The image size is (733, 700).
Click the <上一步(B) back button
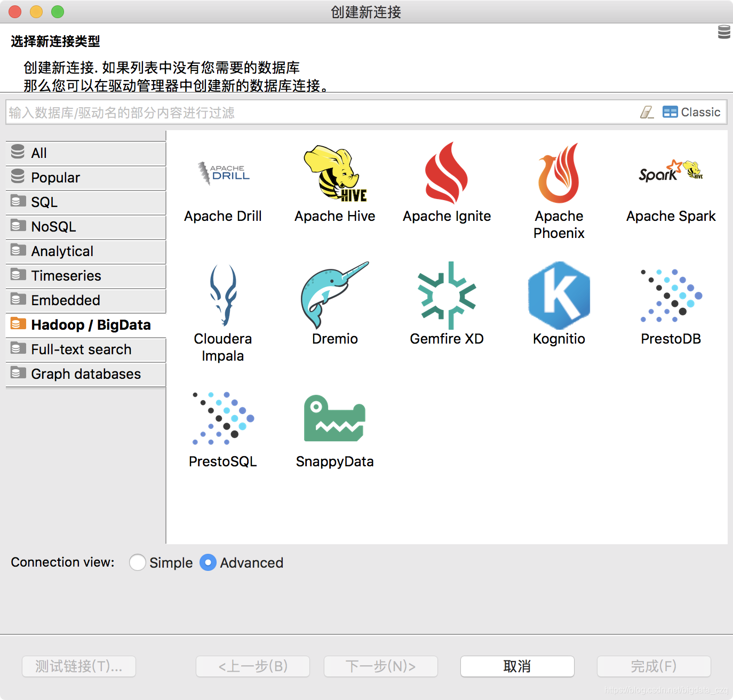pos(253,666)
